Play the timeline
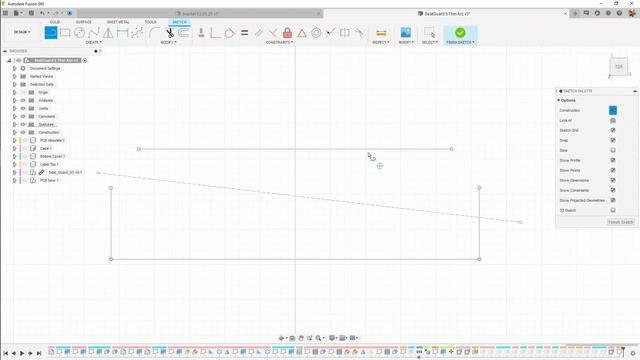Screen dimensions: 640x360 (22, 353)
